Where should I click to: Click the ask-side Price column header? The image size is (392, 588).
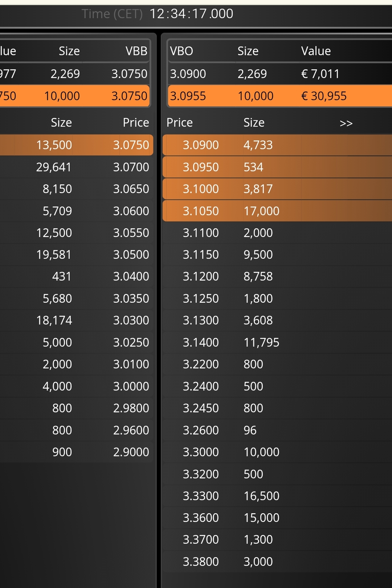[x=180, y=123]
